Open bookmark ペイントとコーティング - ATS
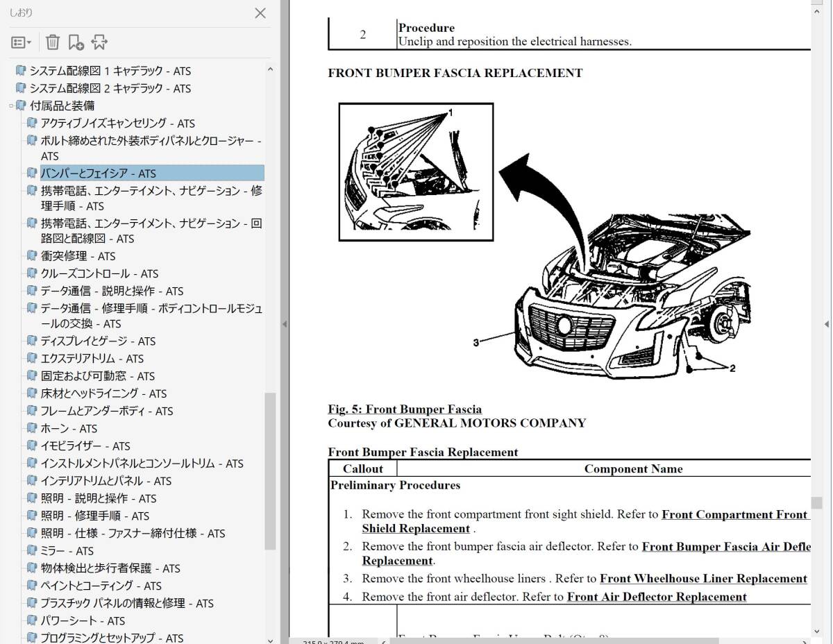833x644 pixels. [101, 586]
